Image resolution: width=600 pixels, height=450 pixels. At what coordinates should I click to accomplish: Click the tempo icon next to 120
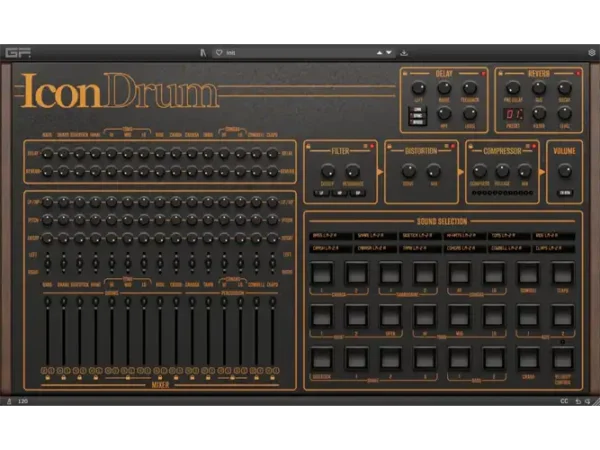point(9,401)
